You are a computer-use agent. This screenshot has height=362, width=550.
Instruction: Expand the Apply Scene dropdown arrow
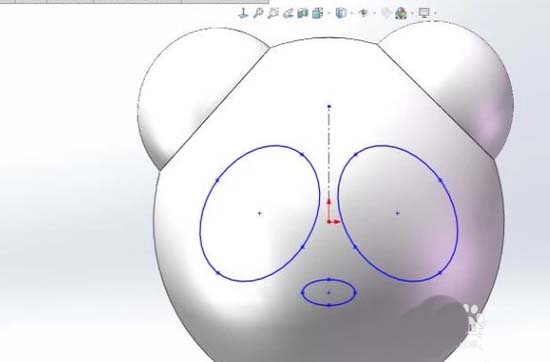tap(412, 13)
